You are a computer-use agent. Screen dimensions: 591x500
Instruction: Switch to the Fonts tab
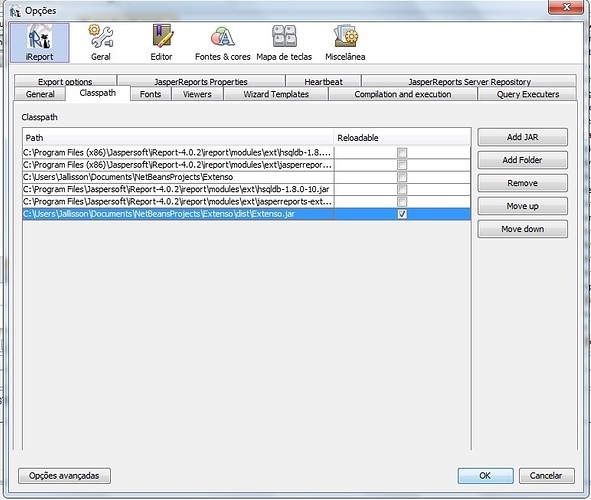[150, 94]
